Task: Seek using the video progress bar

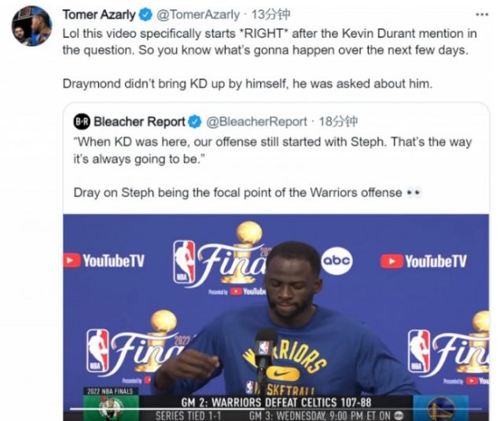Action: coord(276,408)
